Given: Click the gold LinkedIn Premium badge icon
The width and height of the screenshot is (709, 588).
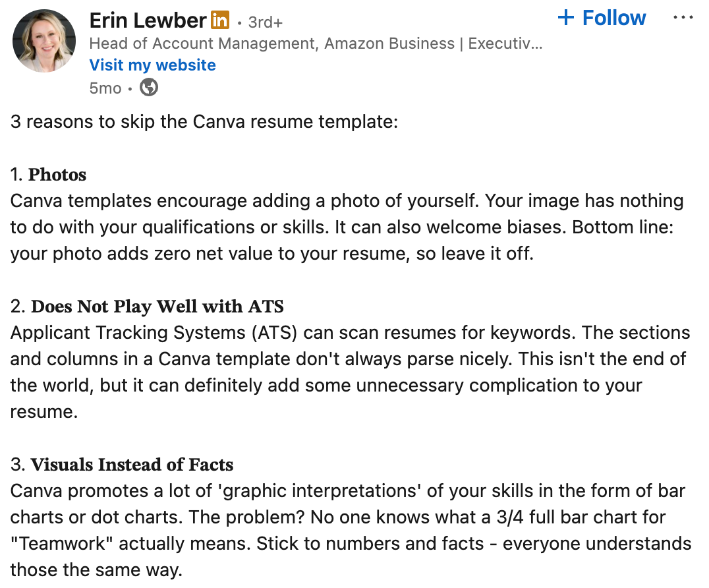Looking at the screenshot, I should coord(220,20).
